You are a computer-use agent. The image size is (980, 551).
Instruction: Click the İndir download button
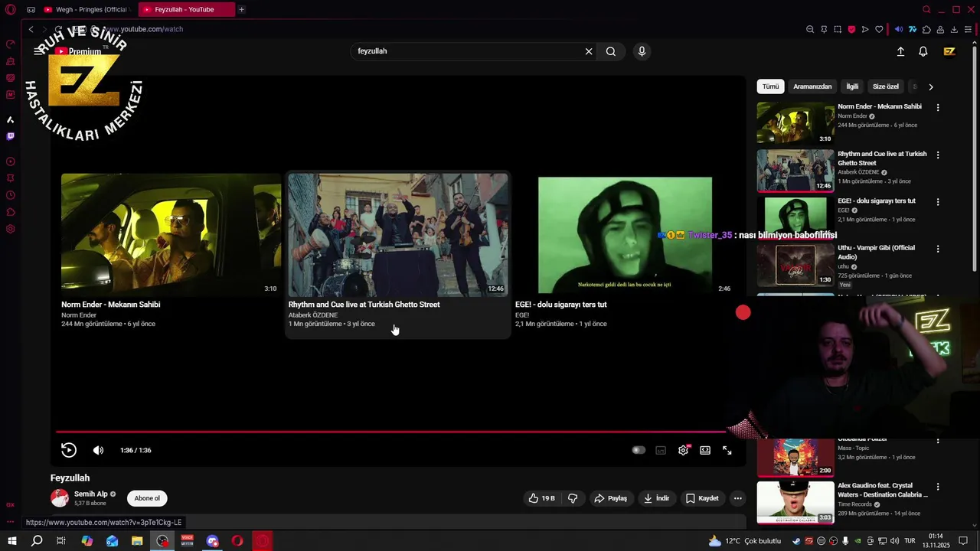point(656,498)
